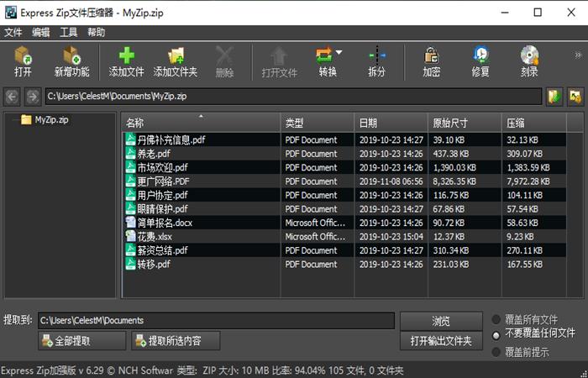
Task: Click the 打开 (Open) archive toolbar icon
Action: [x=23, y=55]
